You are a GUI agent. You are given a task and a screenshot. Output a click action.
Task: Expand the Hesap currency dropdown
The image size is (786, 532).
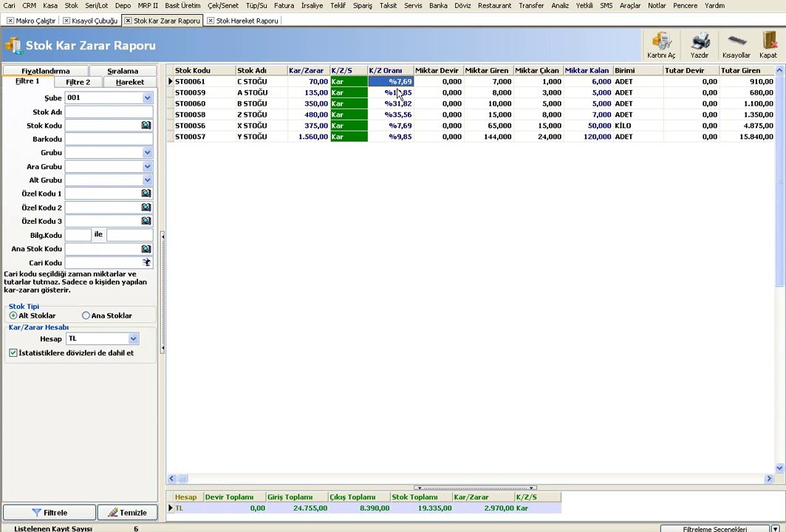point(133,339)
